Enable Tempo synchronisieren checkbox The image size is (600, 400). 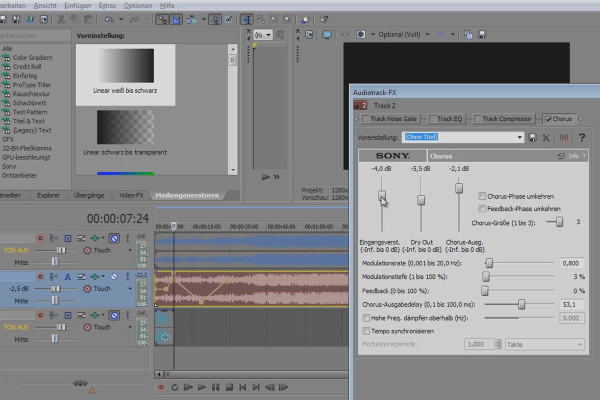(x=366, y=331)
